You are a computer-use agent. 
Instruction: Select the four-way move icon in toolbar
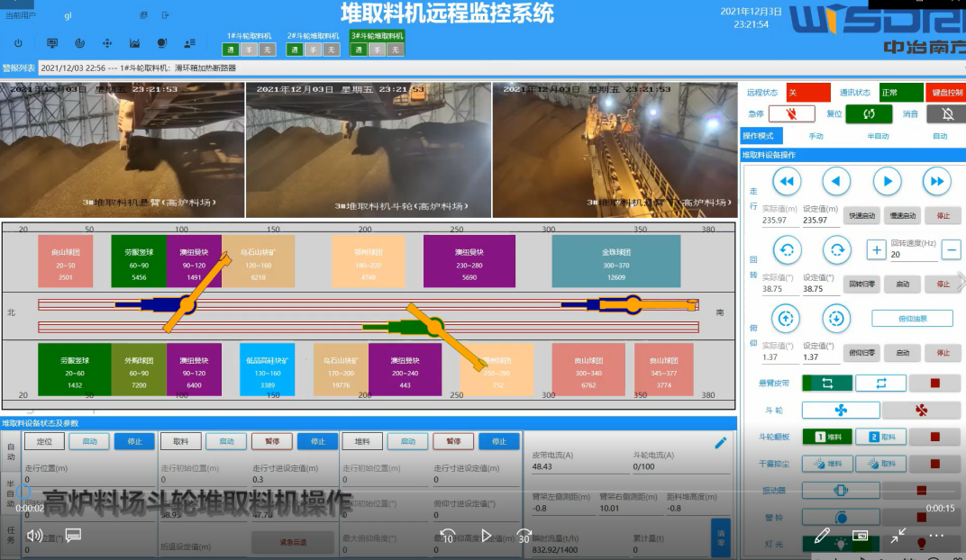click(x=107, y=43)
